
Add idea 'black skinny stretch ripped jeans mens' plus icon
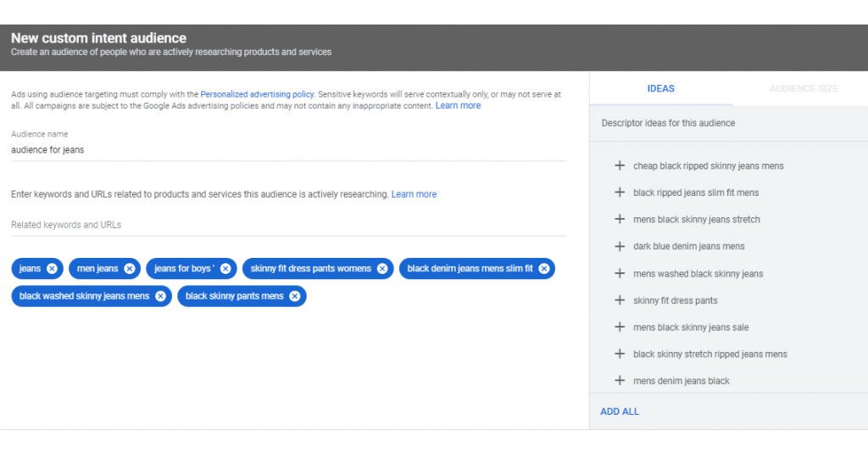(x=620, y=354)
